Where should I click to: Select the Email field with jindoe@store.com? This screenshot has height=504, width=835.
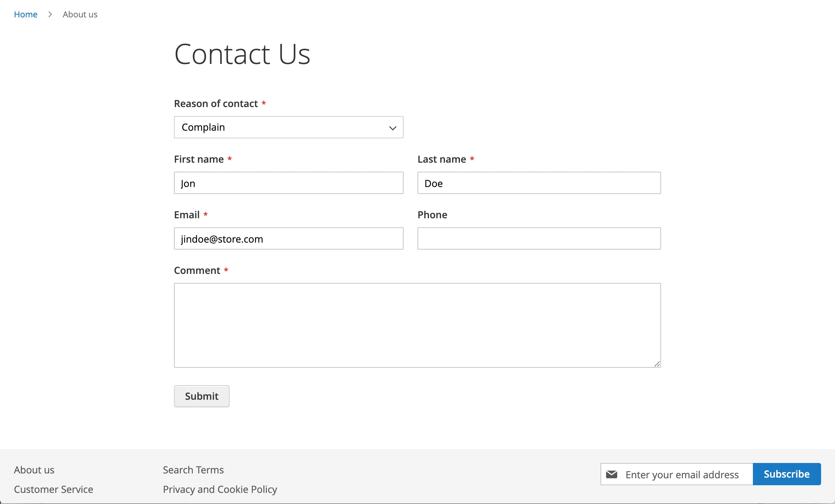tap(288, 238)
